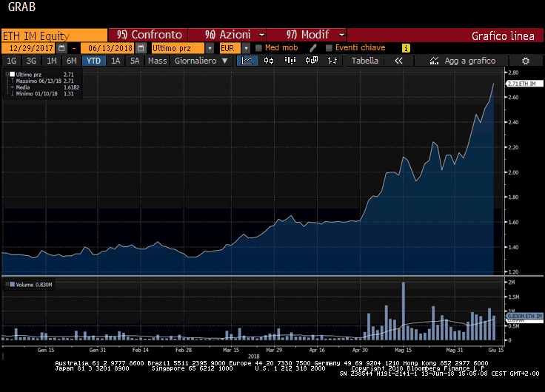Viewport: 545px width, 392px height.
Task: Click the ETH IM Equity ticker field
Action: 53,35
